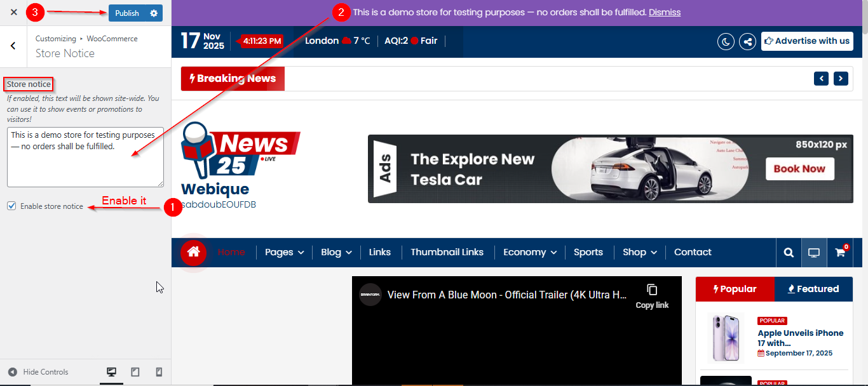868x386 pixels.
Task: Open the search magnifier icon
Action: click(x=789, y=253)
